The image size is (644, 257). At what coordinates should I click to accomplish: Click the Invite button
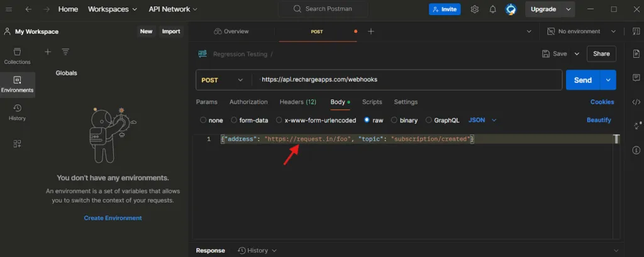(x=445, y=9)
